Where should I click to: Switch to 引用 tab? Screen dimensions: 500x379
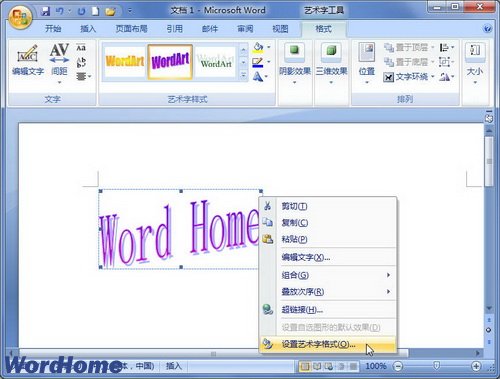[174, 29]
